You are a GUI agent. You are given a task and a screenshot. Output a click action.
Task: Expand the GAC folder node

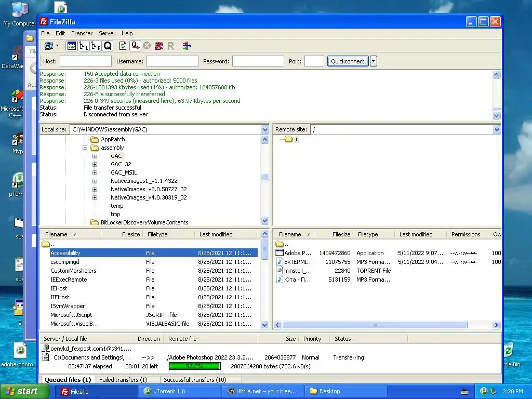95,156
